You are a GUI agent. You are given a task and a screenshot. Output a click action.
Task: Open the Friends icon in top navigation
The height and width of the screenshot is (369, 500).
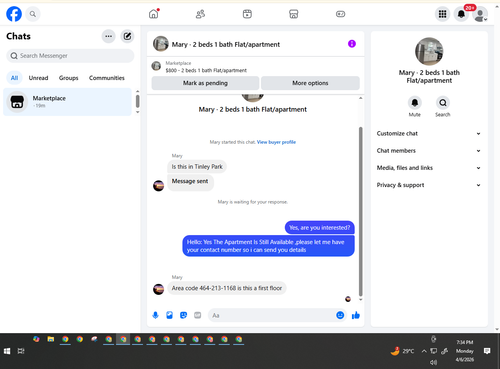(x=200, y=14)
